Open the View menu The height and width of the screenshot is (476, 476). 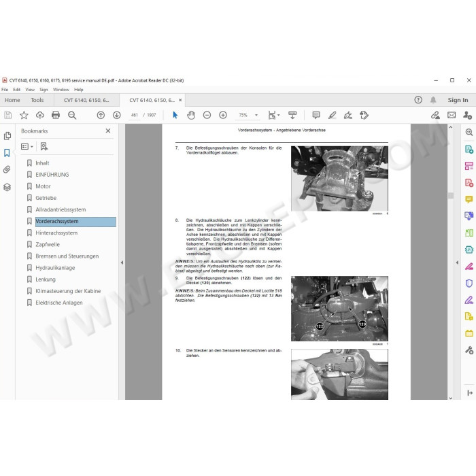30,90
